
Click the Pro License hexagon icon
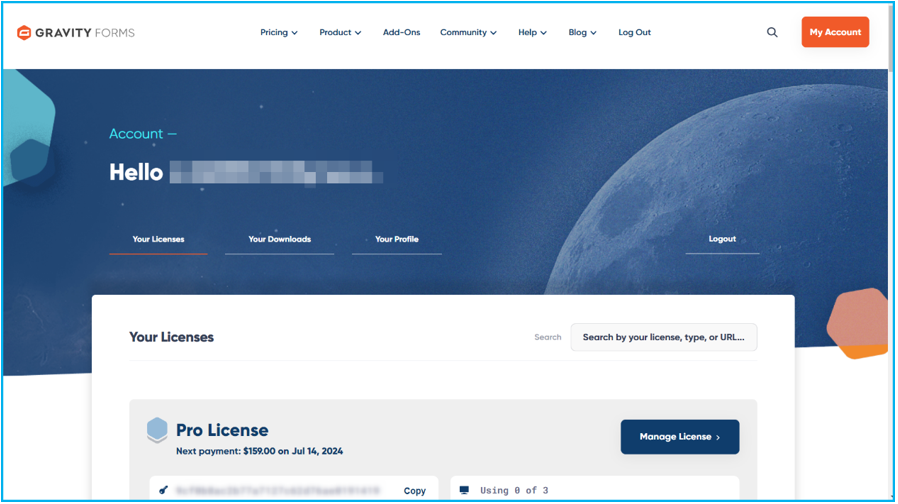coord(157,430)
